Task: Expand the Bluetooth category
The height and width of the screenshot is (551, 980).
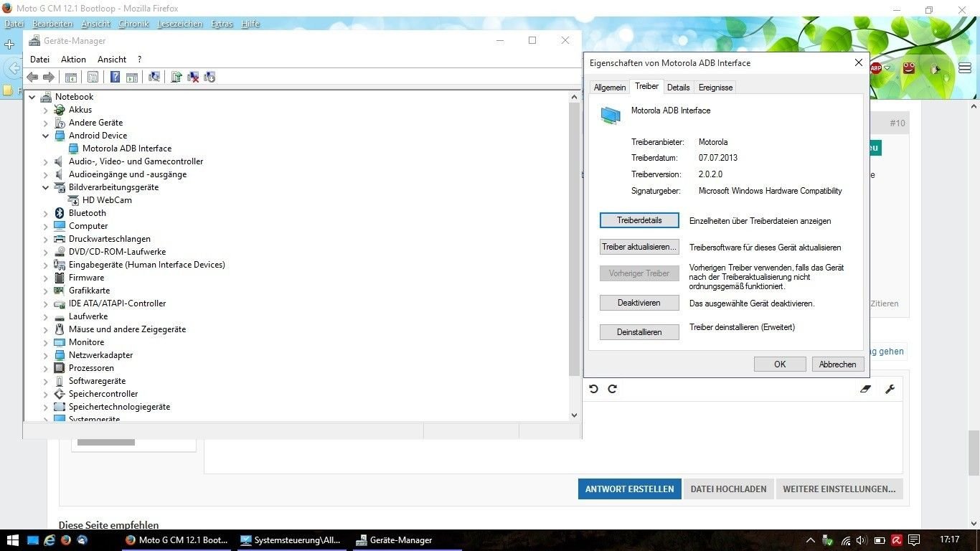Action: (x=45, y=213)
